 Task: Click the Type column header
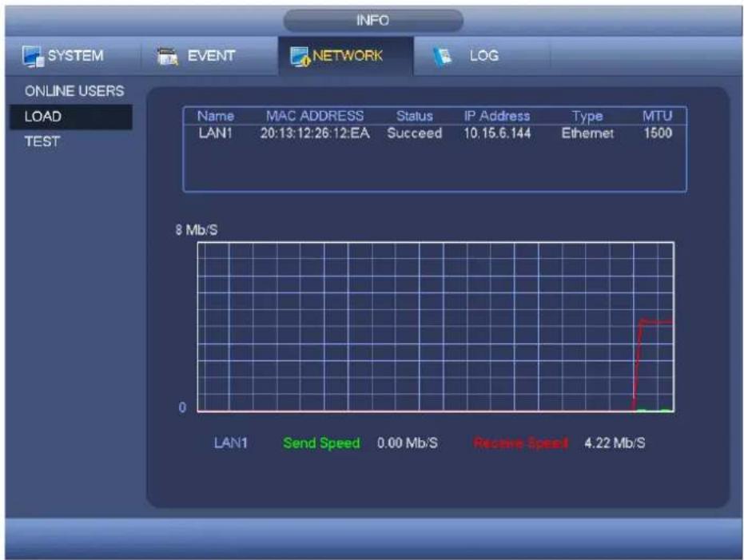587,116
